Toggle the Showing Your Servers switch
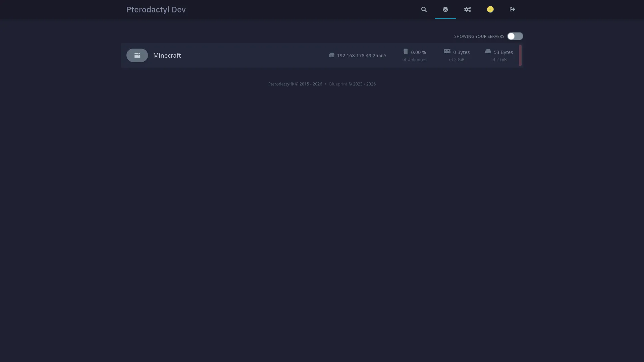The image size is (644, 362). [x=515, y=36]
